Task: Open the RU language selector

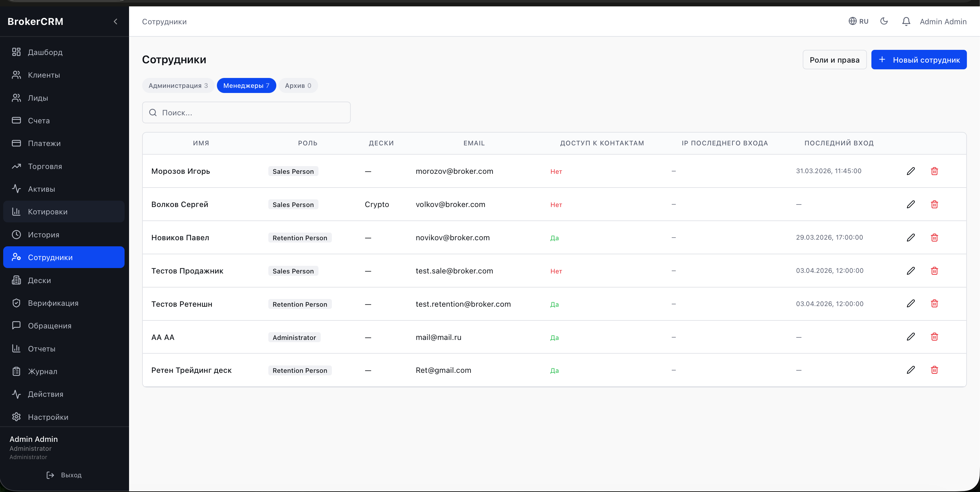Action: (x=858, y=21)
